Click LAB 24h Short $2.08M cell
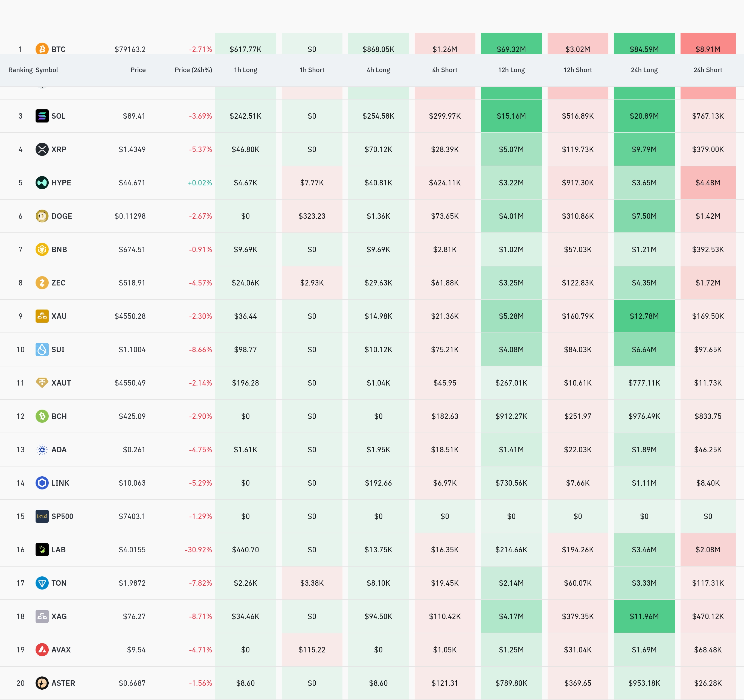Screen dimensions: 744x700 pyautogui.click(x=708, y=550)
